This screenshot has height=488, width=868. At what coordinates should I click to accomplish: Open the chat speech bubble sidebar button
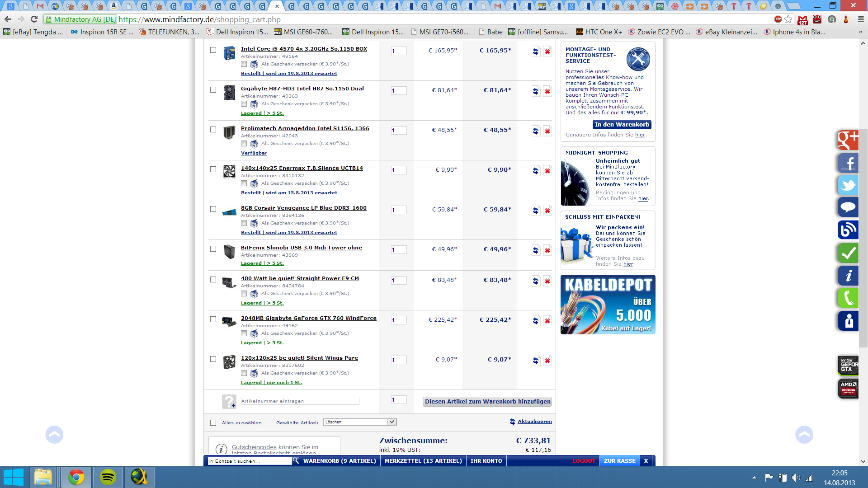pos(848,207)
